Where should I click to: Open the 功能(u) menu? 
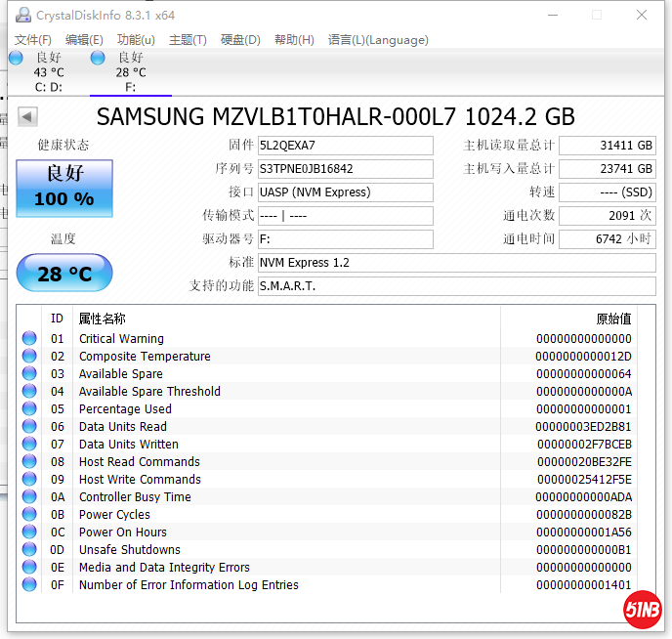136,40
